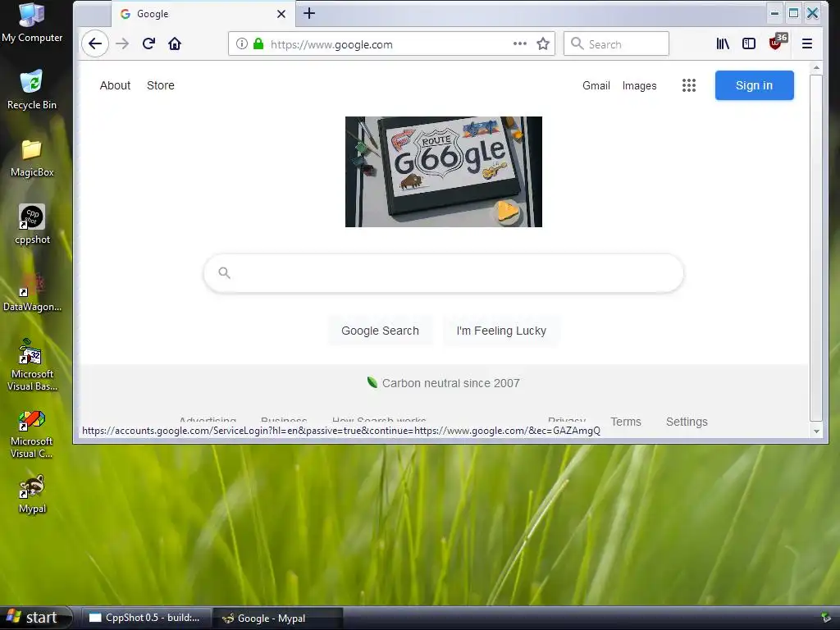Switch to CppShot 0.5 taskbar window
Image resolution: width=840 pixels, height=630 pixels.
[x=146, y=618]
